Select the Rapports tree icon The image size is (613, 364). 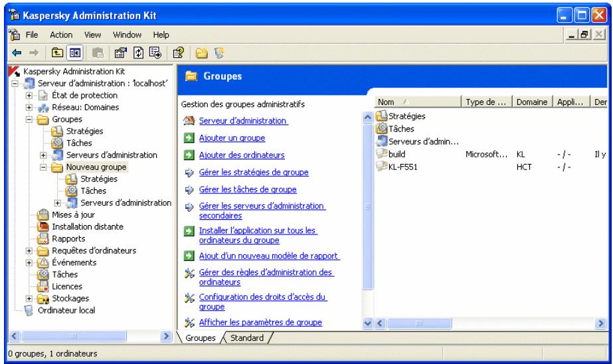click(x=43, y=238)
